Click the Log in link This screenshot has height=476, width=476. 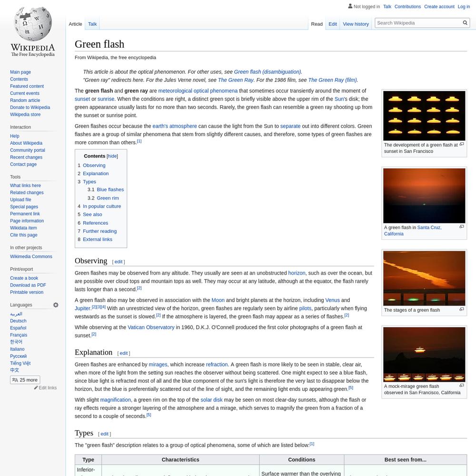point(464,6)
